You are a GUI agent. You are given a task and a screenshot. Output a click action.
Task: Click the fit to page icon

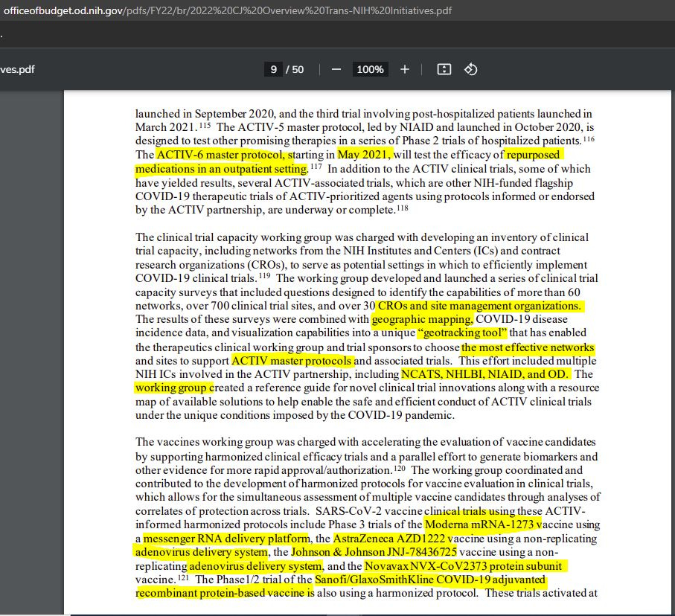pyautogui.click(x=444, y=69)
